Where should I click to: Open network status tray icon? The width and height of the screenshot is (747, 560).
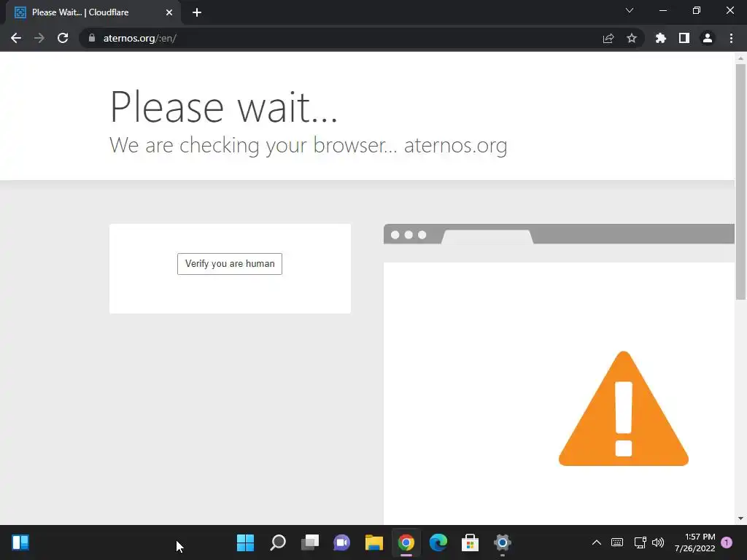click(x=640, y=542)
